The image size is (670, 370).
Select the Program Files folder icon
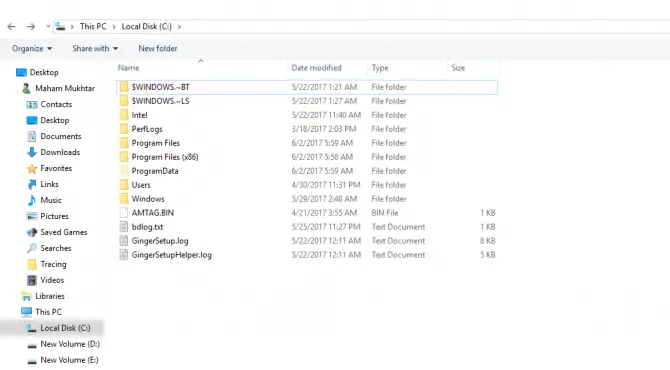124,143
